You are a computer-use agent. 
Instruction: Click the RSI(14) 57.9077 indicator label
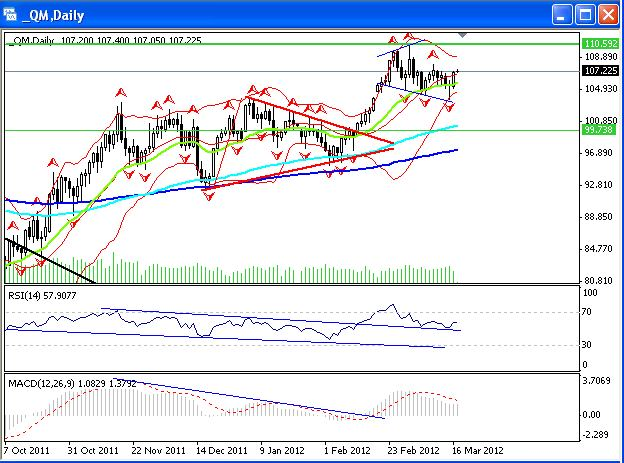42,295
